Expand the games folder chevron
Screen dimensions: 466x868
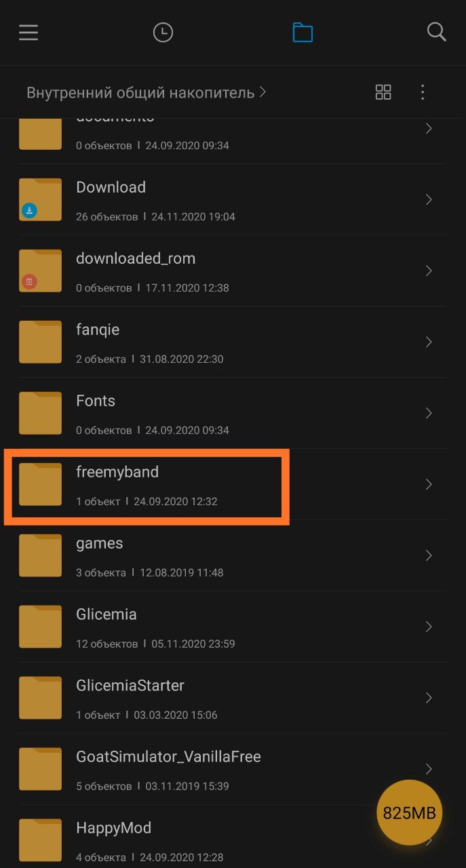click(429, 555)
